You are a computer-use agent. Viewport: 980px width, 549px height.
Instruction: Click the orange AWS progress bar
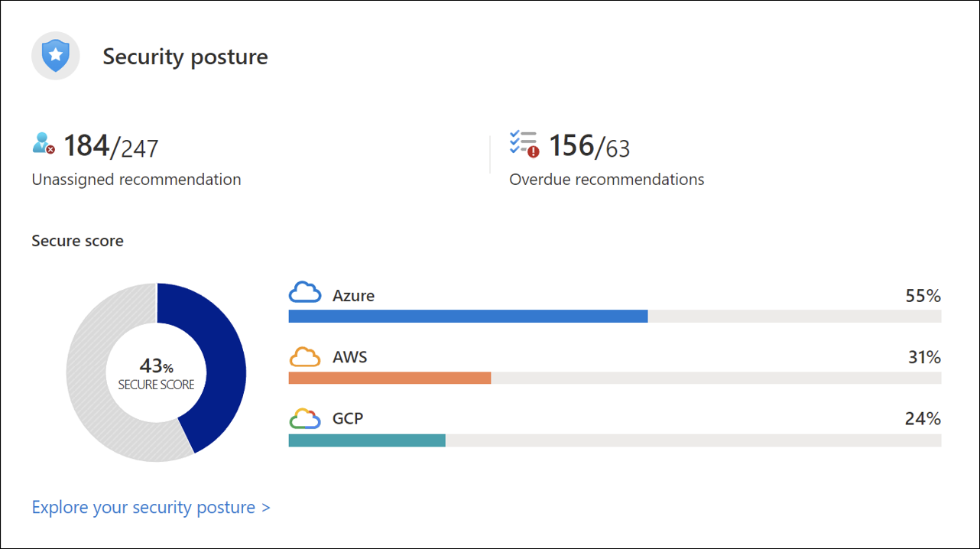click(389, 378)
